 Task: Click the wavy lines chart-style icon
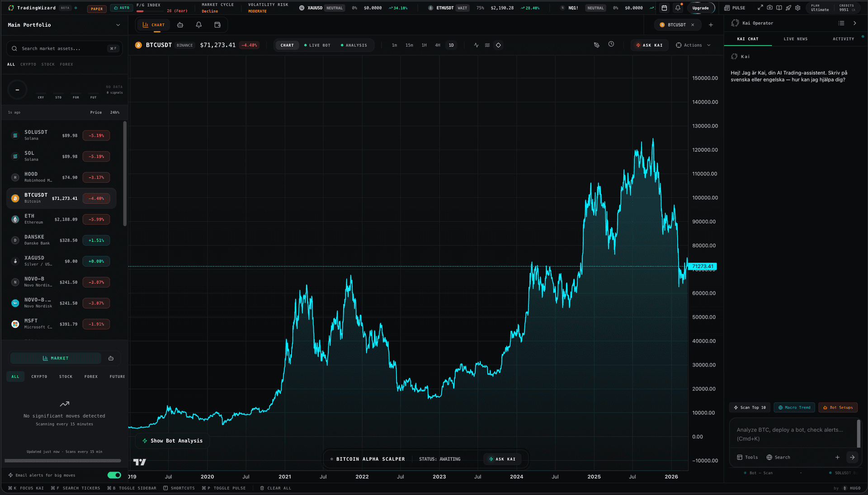tap(487, 45)
